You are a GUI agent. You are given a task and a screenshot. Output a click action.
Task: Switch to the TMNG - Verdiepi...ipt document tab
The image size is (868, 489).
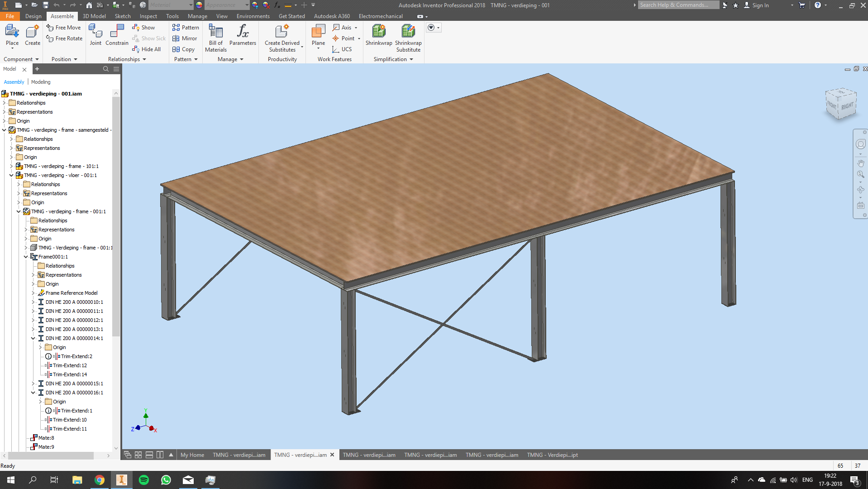point(552,455)
